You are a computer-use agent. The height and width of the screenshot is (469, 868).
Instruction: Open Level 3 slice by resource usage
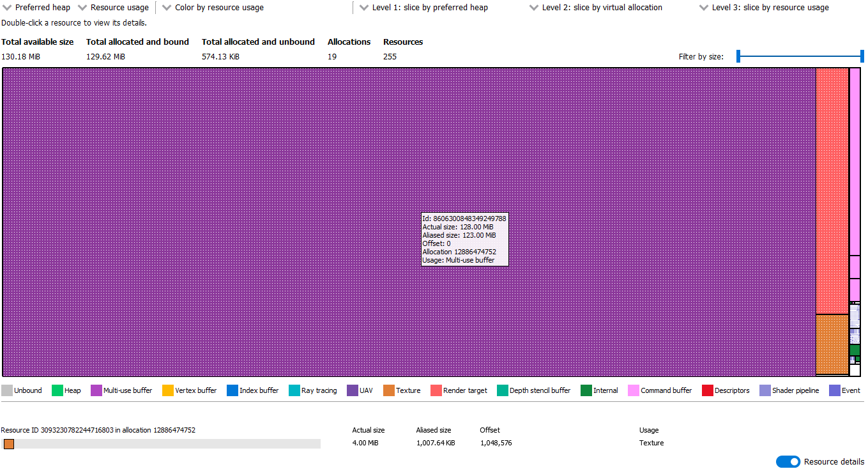(x=765, y=8)
